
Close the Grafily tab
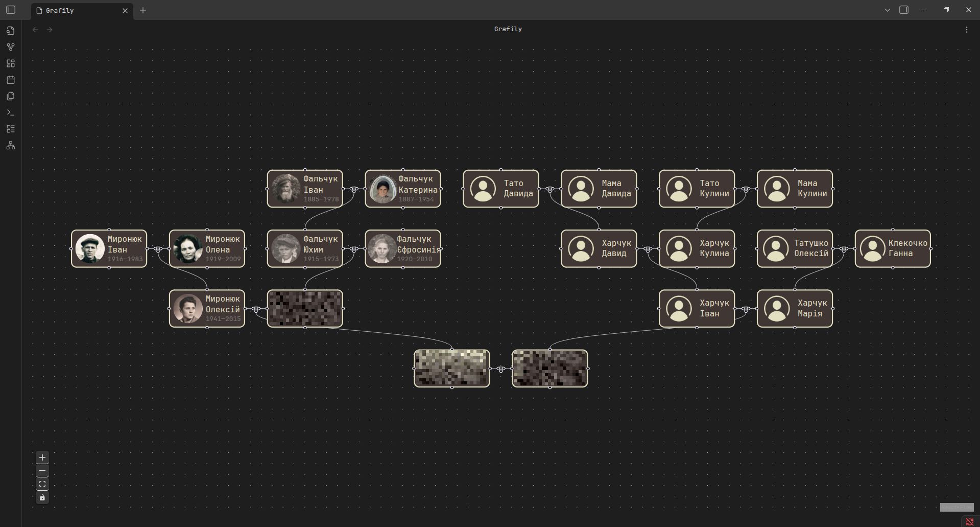125,11
